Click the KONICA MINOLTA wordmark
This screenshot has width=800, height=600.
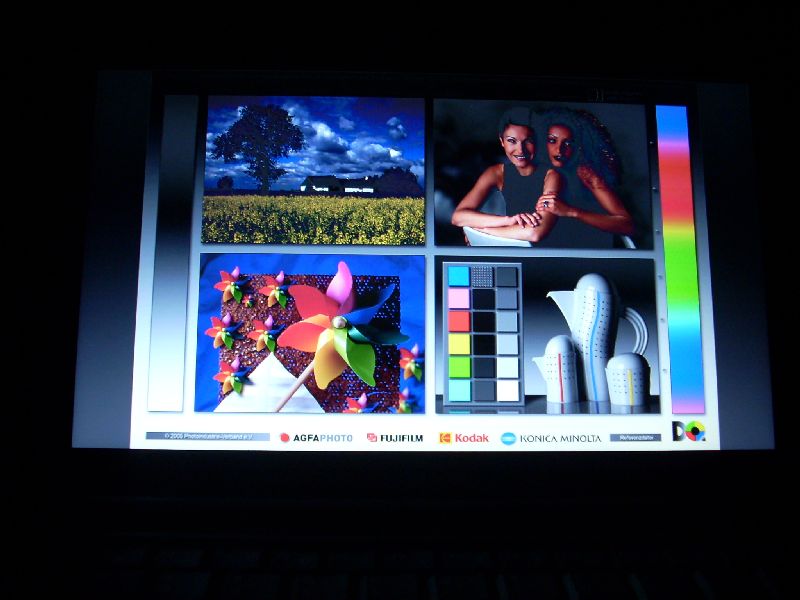[x=560, y=438]
